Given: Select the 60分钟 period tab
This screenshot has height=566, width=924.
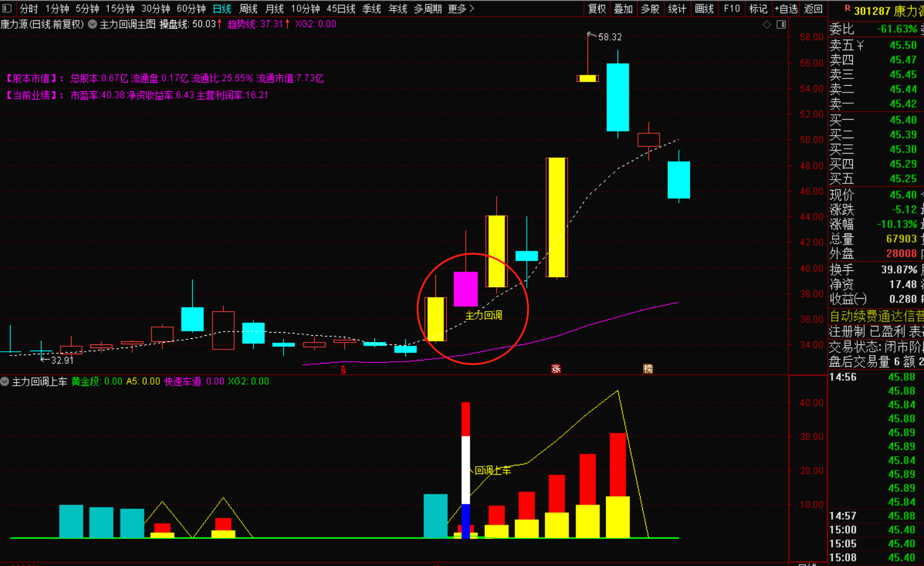Looking at the screenshot, I should (x=191, y=9).
